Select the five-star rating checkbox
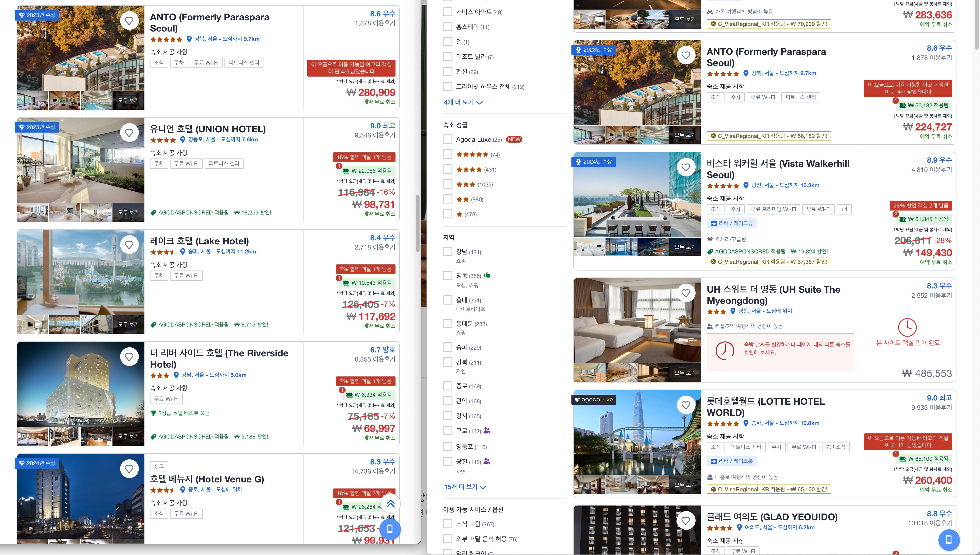The width and height of the screenshot is (980, 555). (448, 154)
